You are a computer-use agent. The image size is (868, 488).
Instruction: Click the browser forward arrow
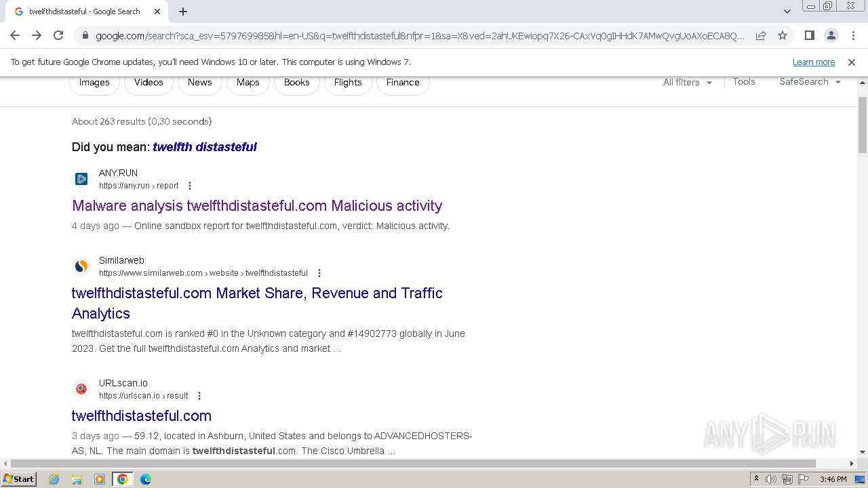(37, 35)
